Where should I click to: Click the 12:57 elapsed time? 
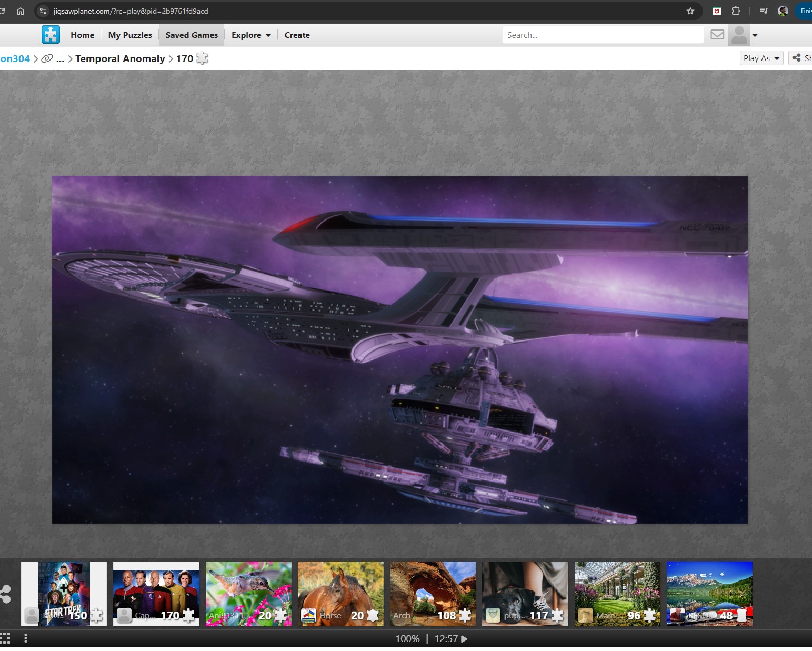tap(446, 639)
